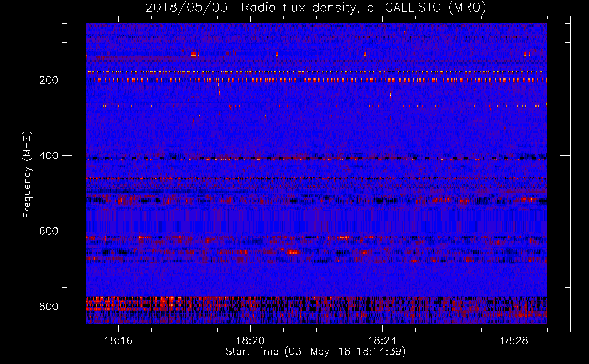Click the 200 frequency tick label
Image resolution: width=589 pixels, height=364 pixels.
tap(49, 80)
